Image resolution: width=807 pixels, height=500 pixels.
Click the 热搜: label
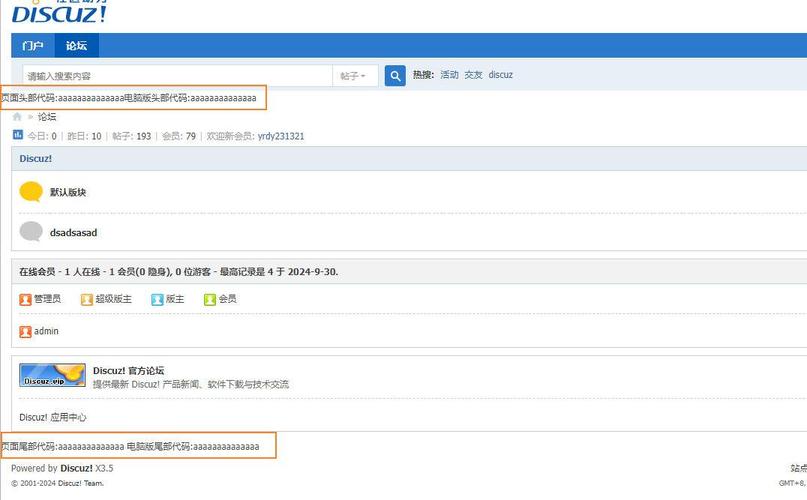click(x=423, y=75)
